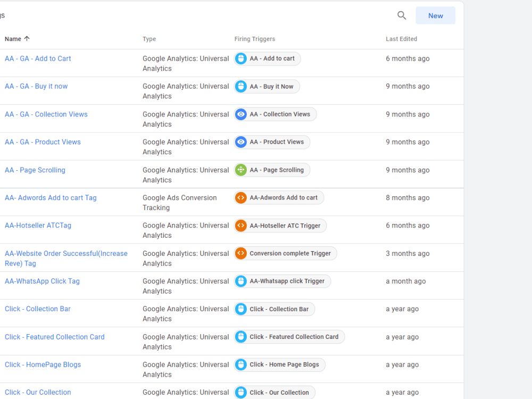Open AA-Website Order Successful(Increase Reve) Tag

tap(66, 258)
